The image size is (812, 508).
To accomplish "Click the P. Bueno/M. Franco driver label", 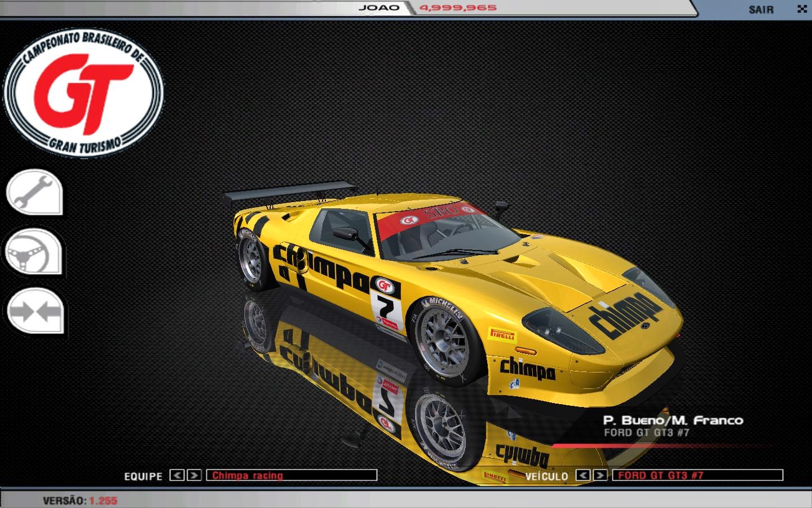I will 673,420.
